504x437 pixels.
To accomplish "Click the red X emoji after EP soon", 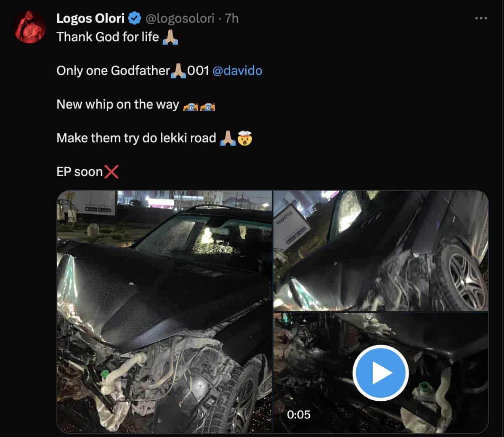I will 111,172.
